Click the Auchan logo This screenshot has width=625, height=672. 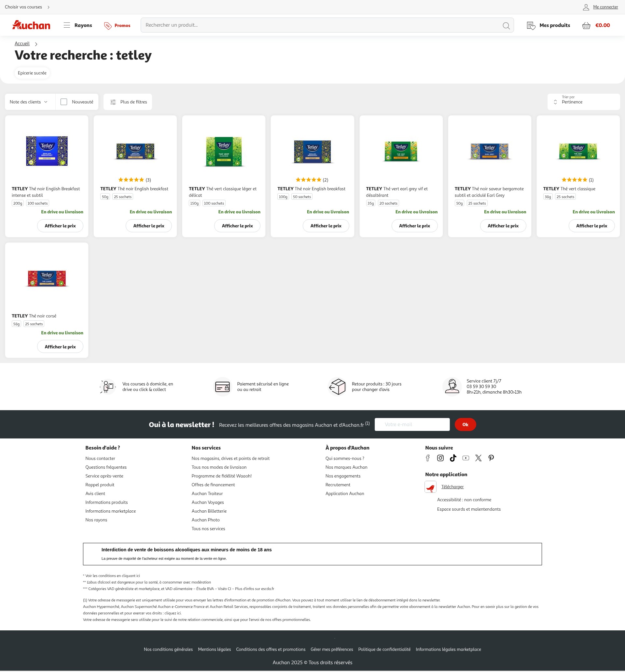31,25
